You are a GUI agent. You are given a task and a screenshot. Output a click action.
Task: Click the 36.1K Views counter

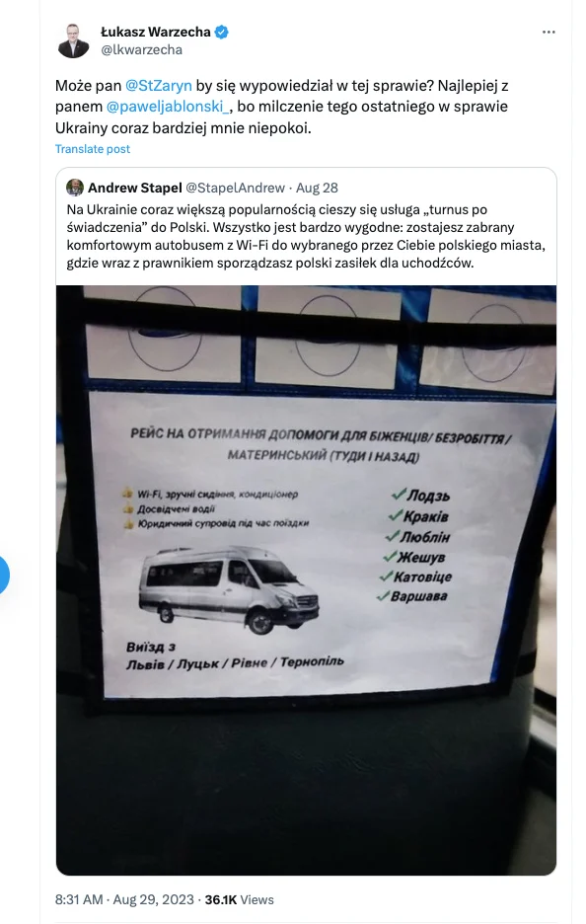pyautogui.click(x=239, y=900)
